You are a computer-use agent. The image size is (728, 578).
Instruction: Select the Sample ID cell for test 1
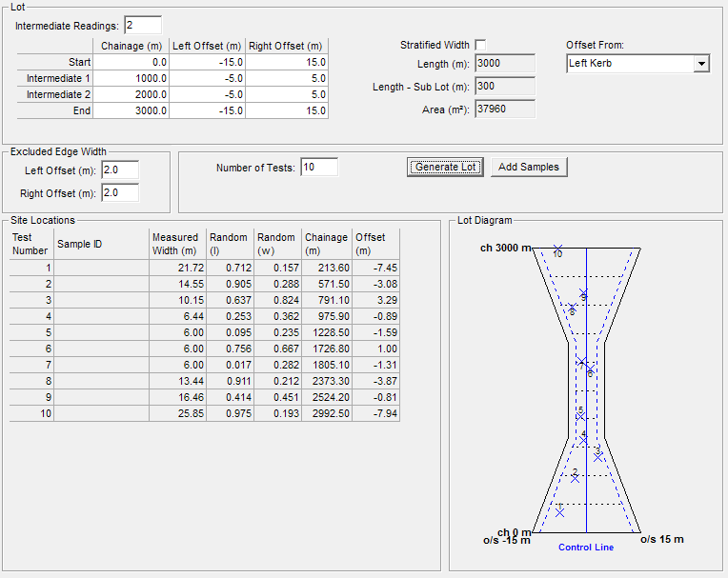(x=101, y=268)
